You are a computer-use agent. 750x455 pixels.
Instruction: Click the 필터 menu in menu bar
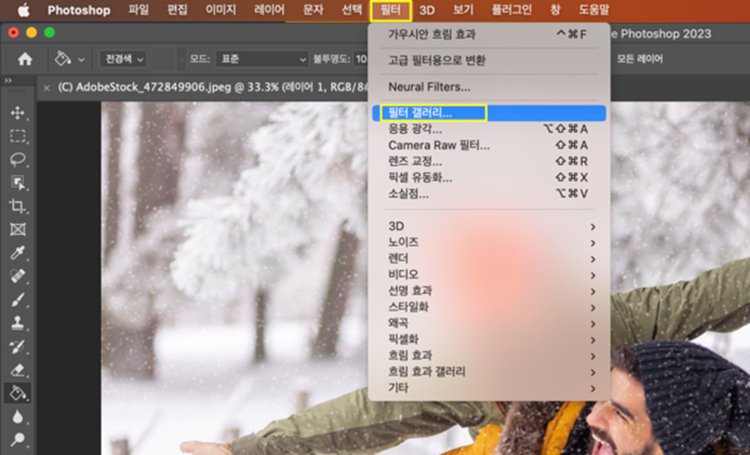390,10
